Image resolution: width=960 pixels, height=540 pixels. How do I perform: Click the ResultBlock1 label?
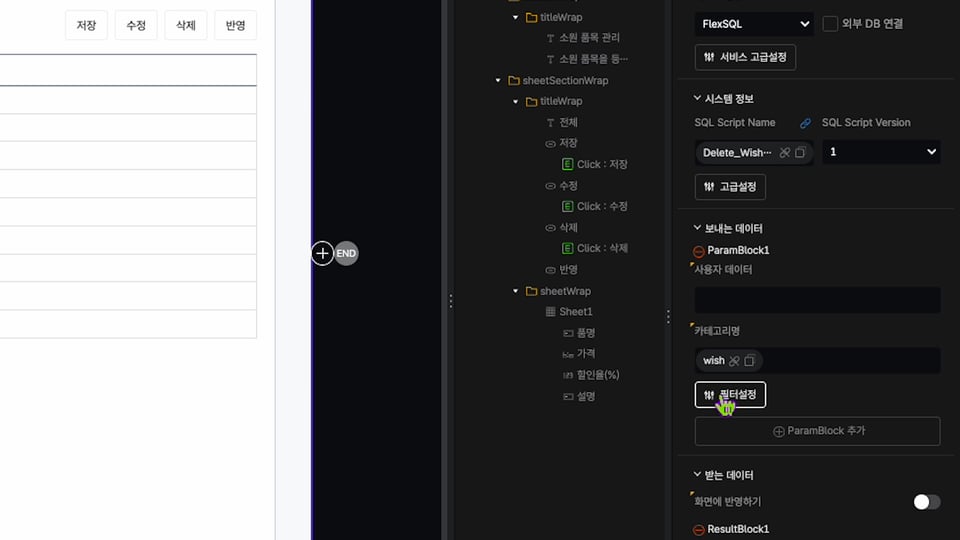click(x=738, y=529)
